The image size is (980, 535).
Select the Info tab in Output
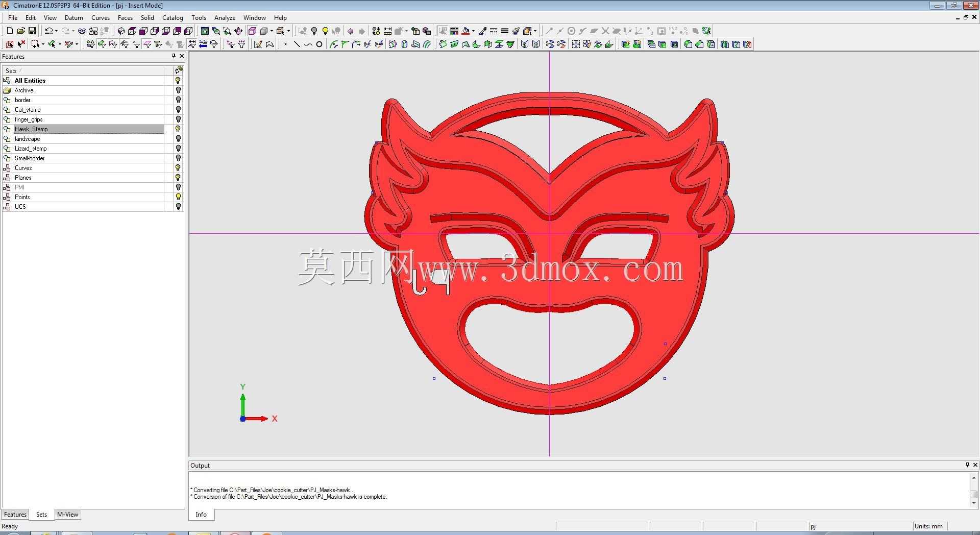coord(201,514)
